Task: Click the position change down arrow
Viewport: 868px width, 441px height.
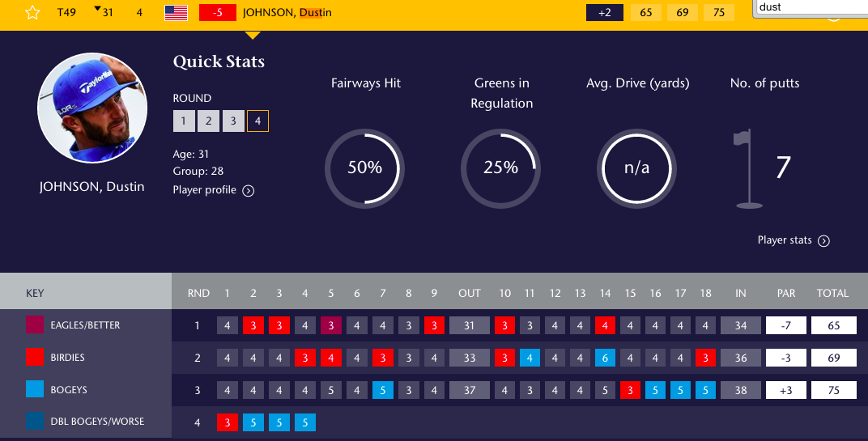Action: click(98, 9)
